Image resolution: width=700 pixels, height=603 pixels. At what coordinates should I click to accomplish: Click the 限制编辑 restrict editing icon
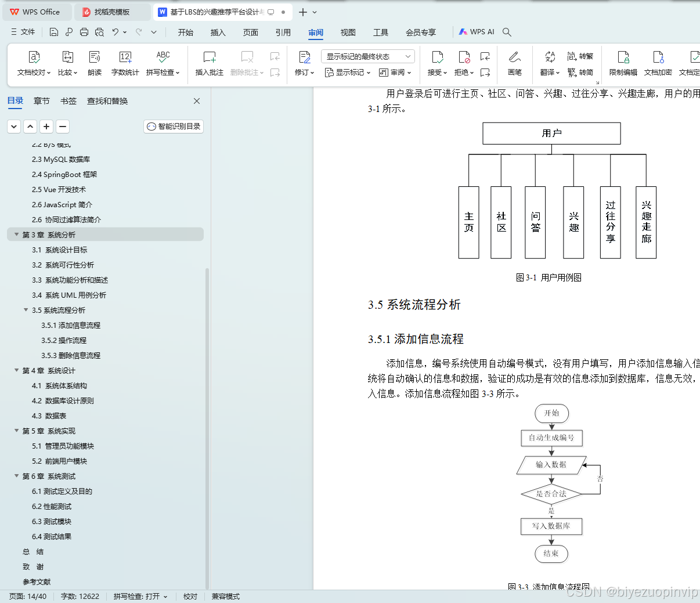[623, 57]
